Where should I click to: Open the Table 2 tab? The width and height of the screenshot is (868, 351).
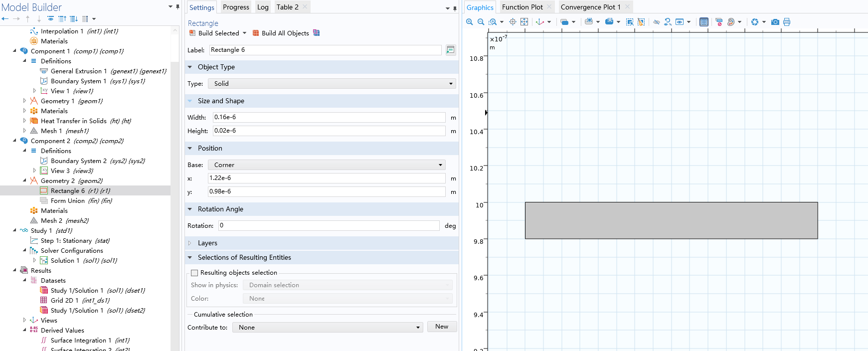click(288, 7)
